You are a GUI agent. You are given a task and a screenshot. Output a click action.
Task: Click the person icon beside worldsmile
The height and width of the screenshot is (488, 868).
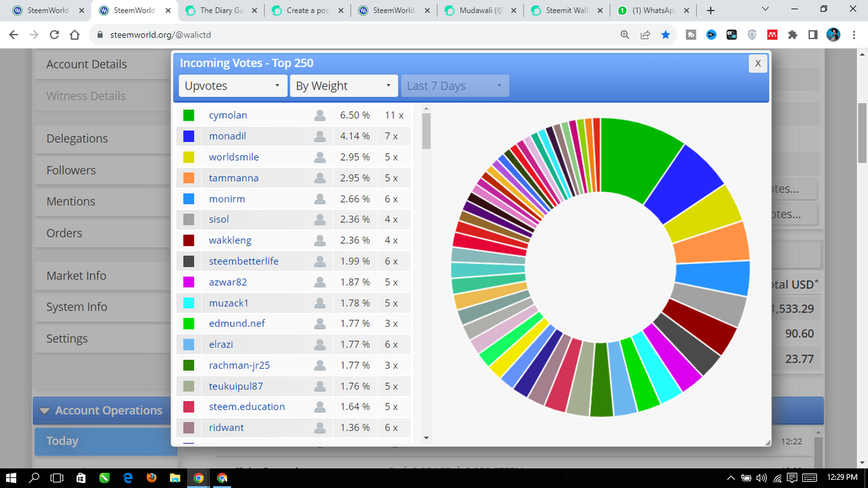(x=320, y=157)
